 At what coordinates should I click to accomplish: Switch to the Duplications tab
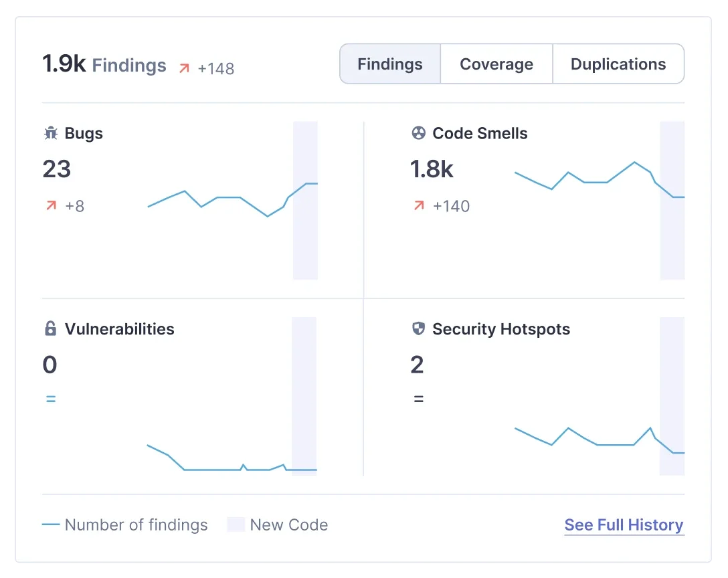tap(618, 64)
